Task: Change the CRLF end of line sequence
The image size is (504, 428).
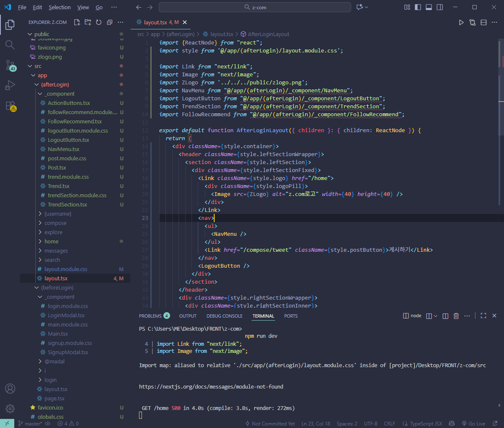Action: pos(389,424)
